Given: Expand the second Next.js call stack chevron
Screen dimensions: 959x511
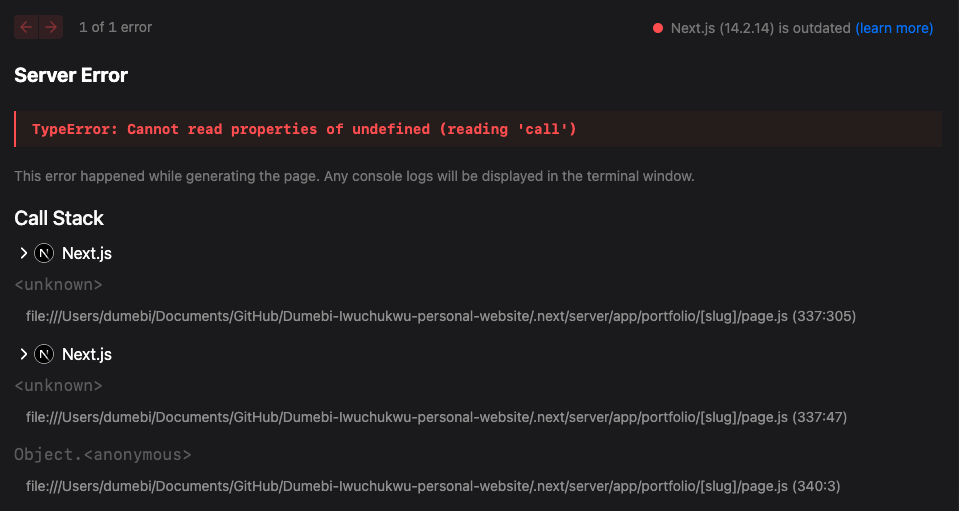Looking at the screenshot, I should (24, 354).
